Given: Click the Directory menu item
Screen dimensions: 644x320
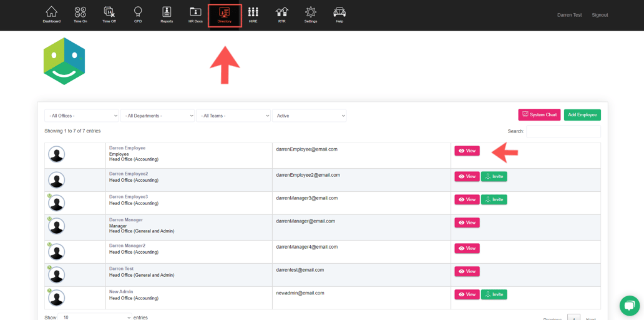Looking at the screenshot, I should click(225, 15).
